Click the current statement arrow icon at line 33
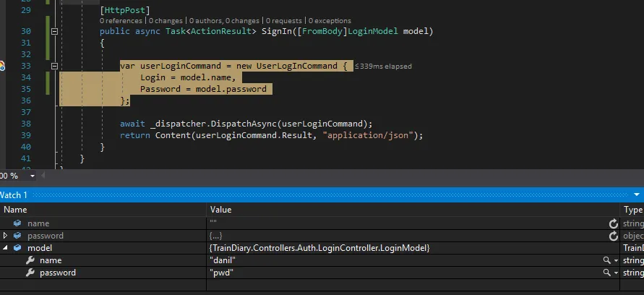Viewport: 644px width, 295px height. [x=1, y=66]
